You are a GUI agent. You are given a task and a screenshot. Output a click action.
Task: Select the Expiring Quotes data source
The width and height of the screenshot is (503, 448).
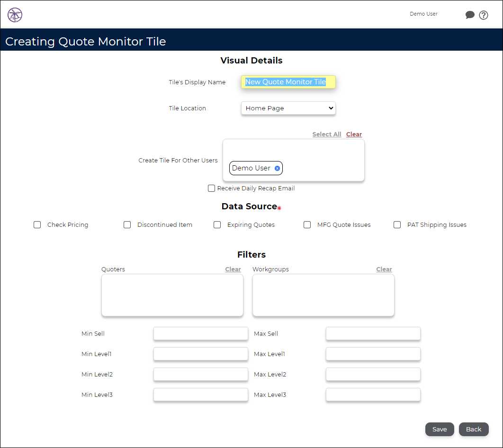(x=217, y=224)
